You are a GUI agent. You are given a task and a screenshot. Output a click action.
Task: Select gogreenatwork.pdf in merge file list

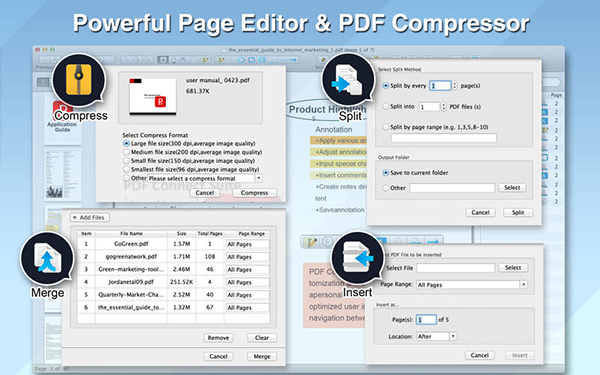click(x=173, y=256)
